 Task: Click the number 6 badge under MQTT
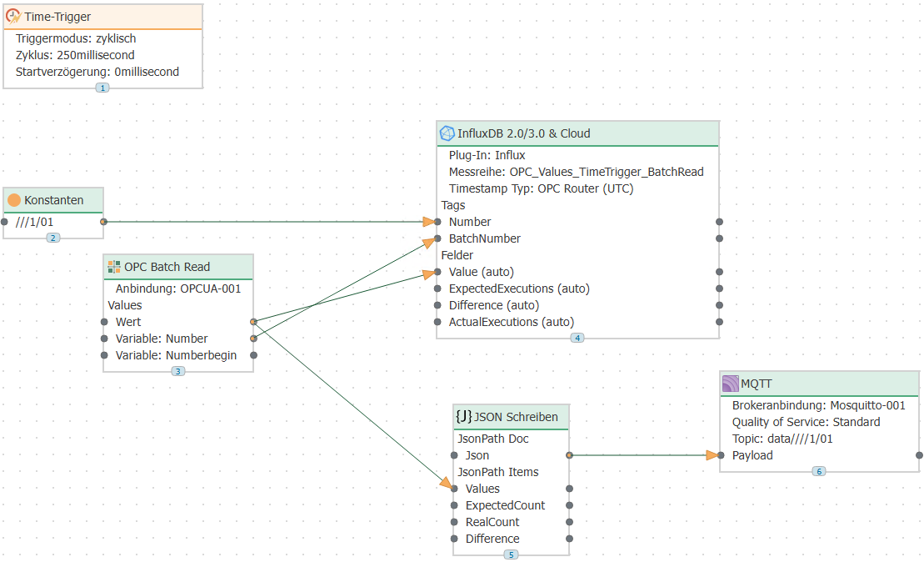819,471
